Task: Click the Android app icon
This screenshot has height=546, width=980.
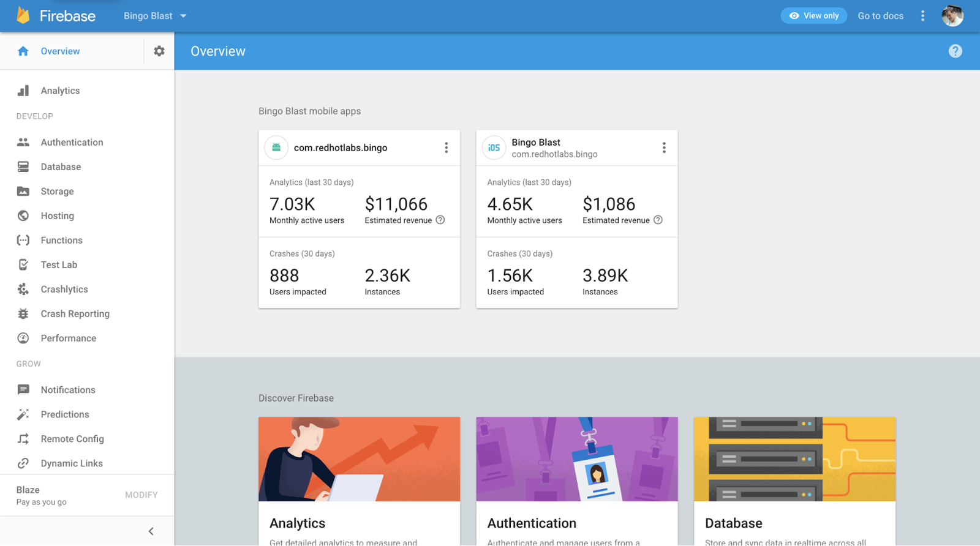Action: (x=276, y=148)
